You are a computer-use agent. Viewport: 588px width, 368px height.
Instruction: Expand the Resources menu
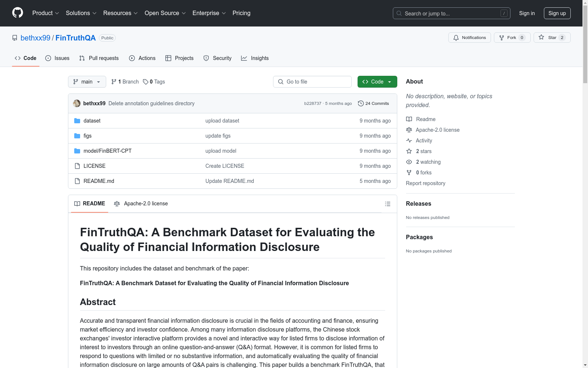tap(121, 13)
